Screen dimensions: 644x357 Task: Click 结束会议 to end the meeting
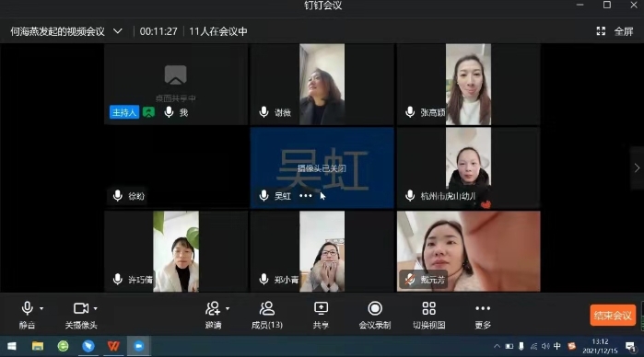[613, 316]
